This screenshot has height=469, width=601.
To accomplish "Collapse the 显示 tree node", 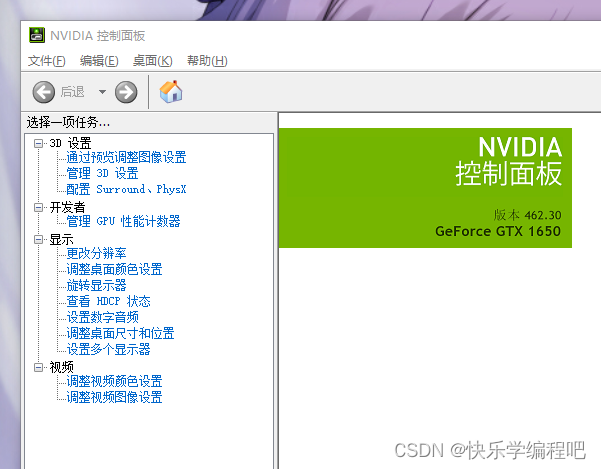I will point(38,239).
